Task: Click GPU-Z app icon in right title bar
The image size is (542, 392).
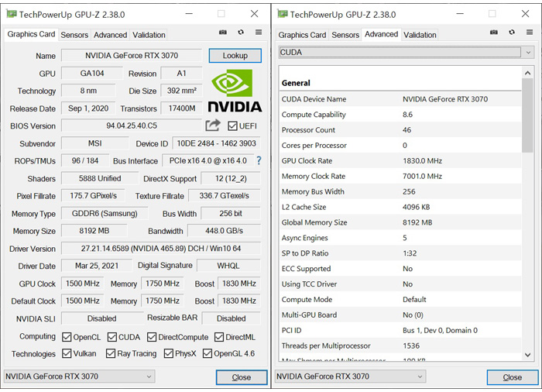Action: [x=283, y=14]
